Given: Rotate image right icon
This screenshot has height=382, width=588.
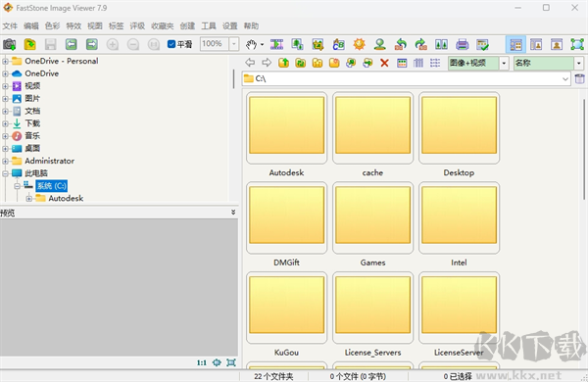Looking at the screenshot, I should (421, 44).
